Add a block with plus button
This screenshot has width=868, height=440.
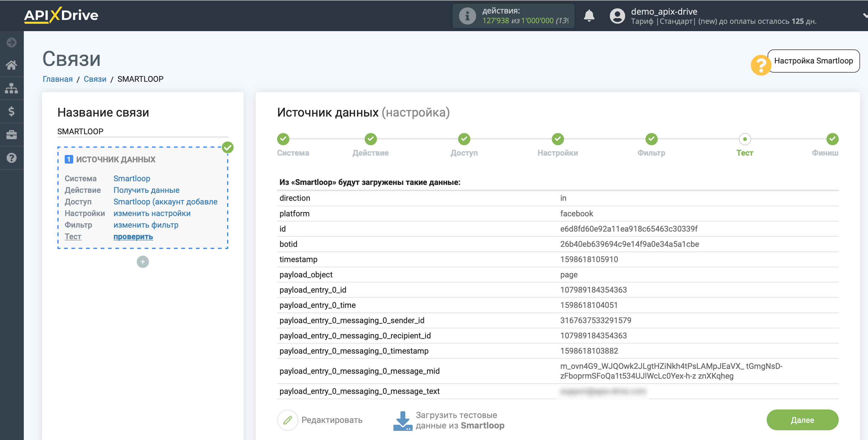coord(143,262)
